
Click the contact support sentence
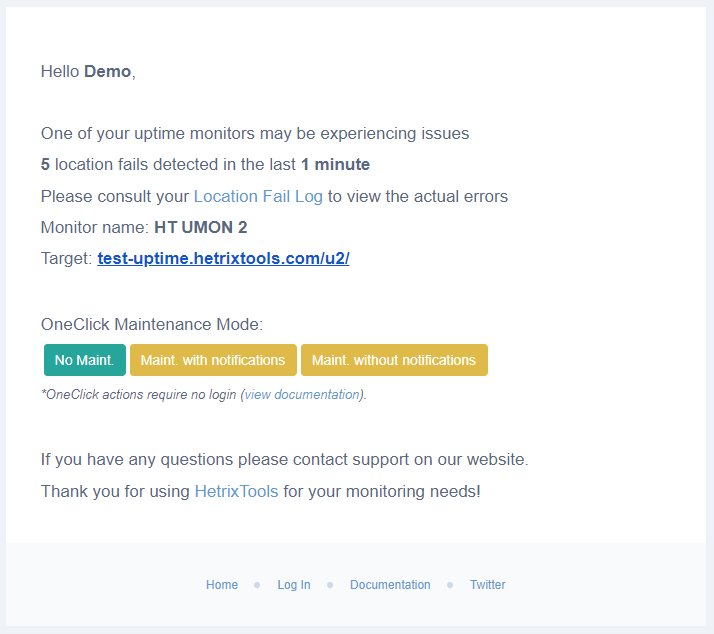click(285, 460)
